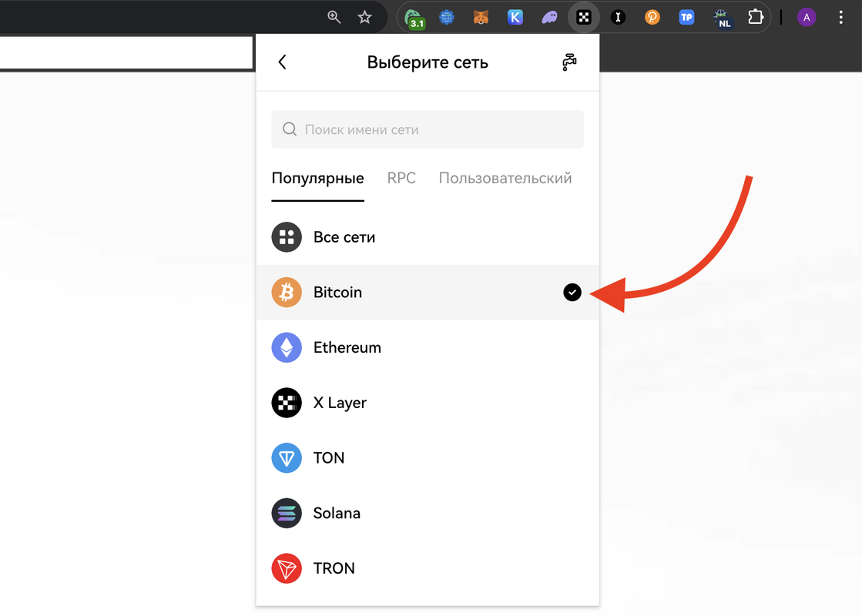Select the Ethereum network name
This screenshot has width=862, height=616.
click(x=347, y=347)
